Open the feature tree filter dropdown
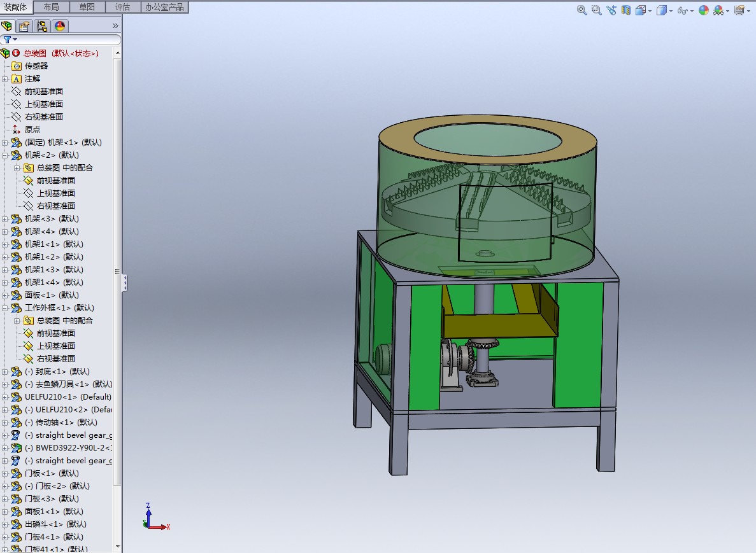Viewport: 756px width, 553px height. 10,39
